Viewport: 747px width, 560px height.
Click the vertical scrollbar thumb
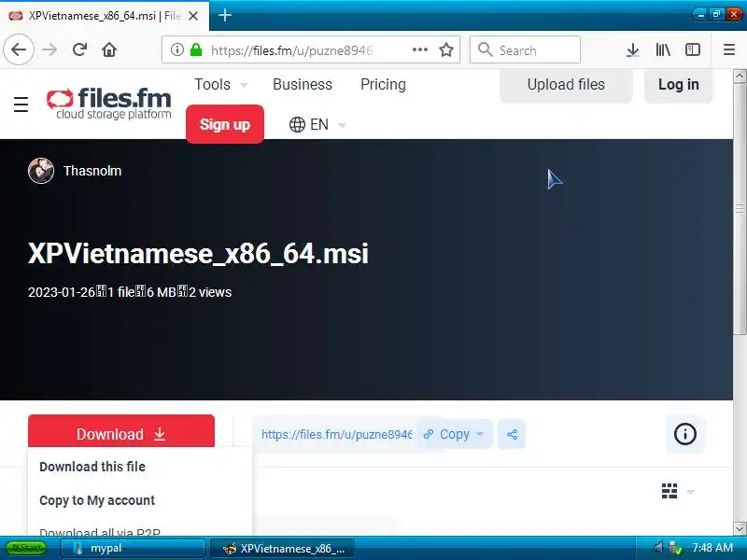tap(740, 208)
